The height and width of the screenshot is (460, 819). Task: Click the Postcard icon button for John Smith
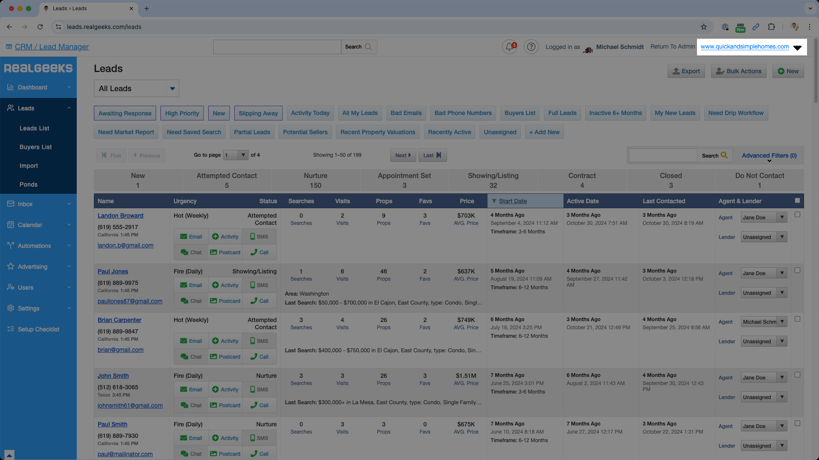click(225, 405)
